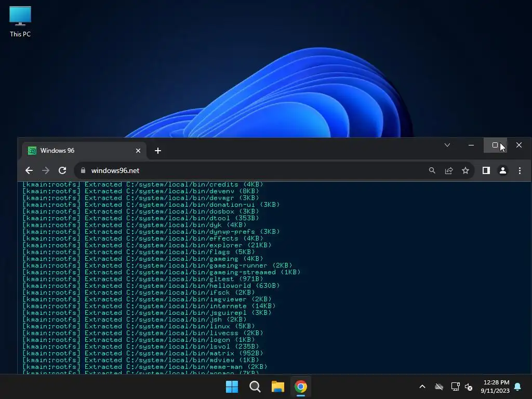This screenshot has width=532, height=399.
Task: Click the line Extracted bin/credits (4KB)
Action: point(143,184)
